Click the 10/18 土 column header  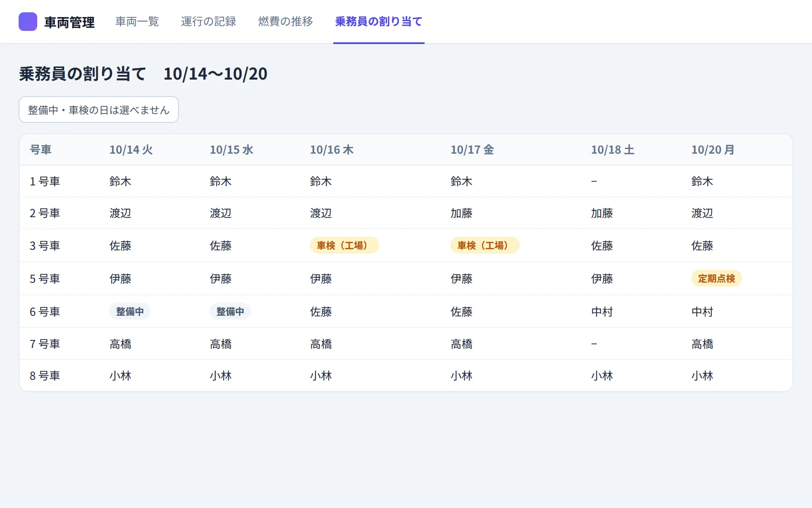click(x=612, y=150)
